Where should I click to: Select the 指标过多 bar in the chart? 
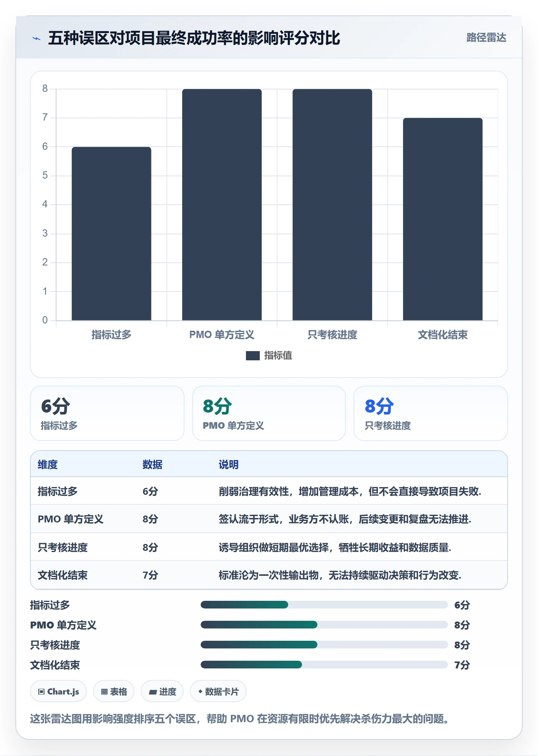111,234
